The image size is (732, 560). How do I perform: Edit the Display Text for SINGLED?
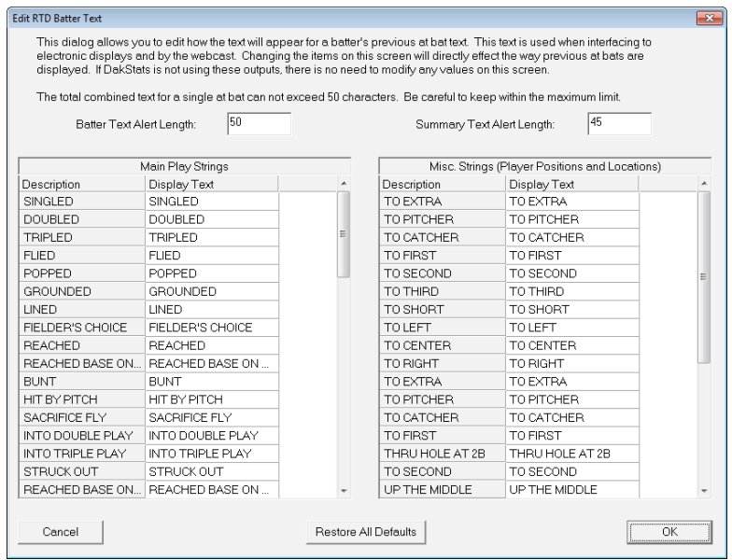click(x=211, y=202)
